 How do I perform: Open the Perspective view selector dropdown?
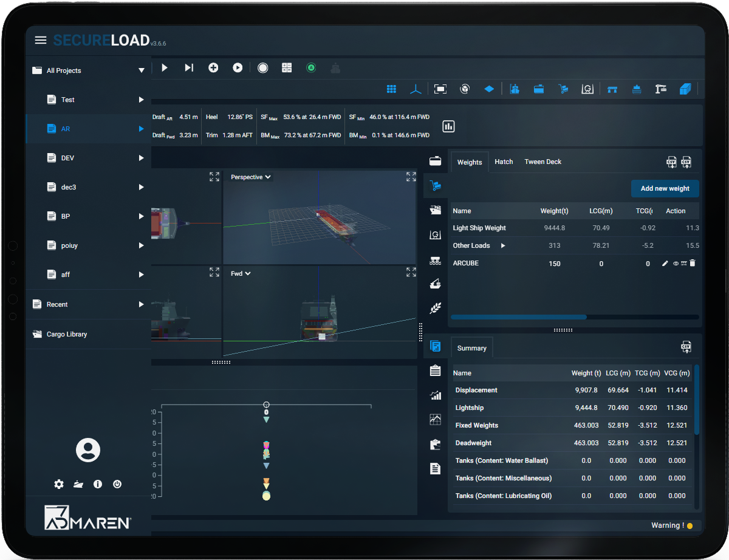[x=249, y=177]
